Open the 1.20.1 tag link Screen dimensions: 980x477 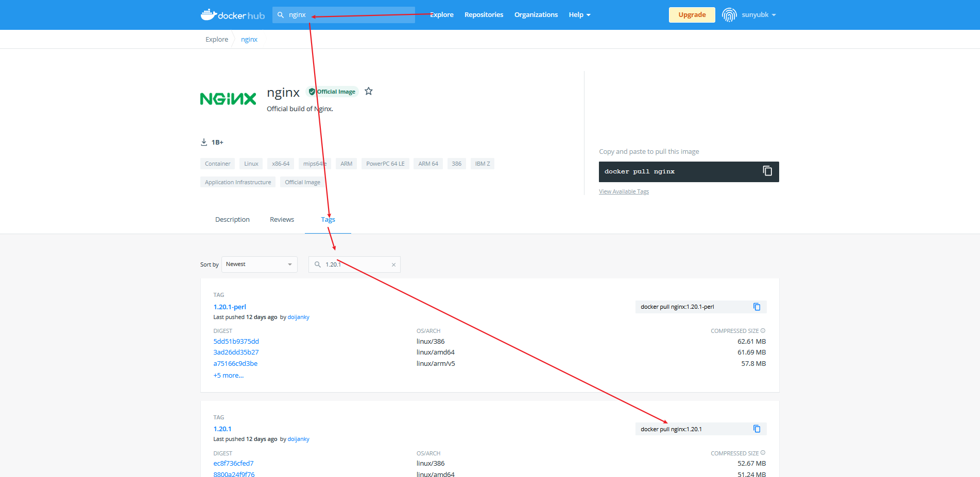click(x=222, y=429)
